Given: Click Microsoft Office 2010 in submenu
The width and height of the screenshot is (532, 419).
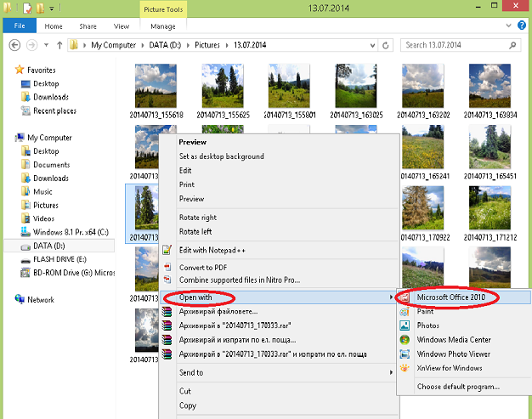Looking at the screenshot, I should click(x=457, y=297).
